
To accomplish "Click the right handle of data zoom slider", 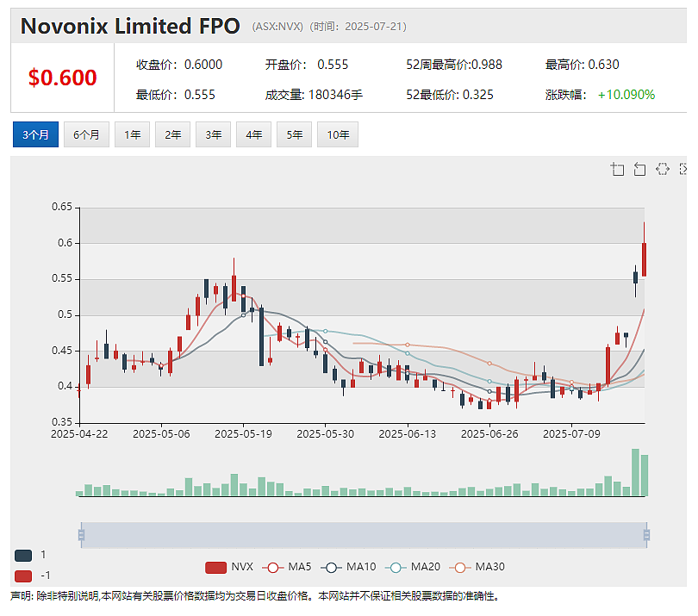I will (647, 534).
